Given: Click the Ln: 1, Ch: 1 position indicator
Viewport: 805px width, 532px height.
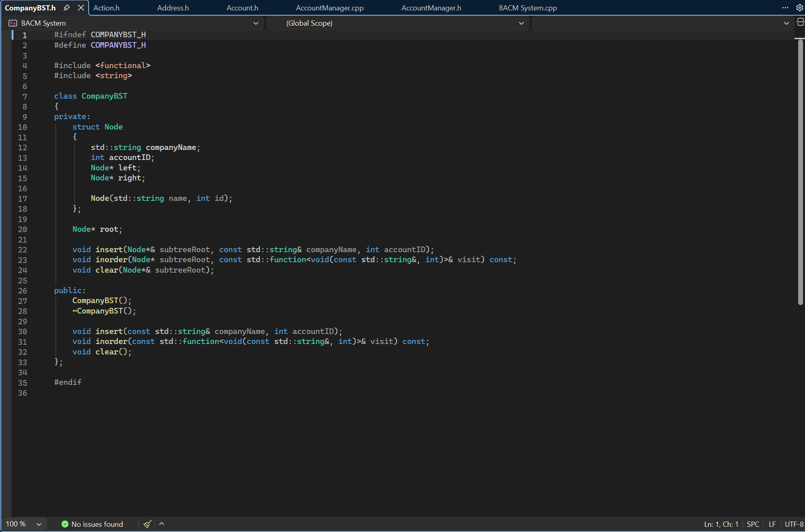Looking at the screenshot, I should 721,524.
